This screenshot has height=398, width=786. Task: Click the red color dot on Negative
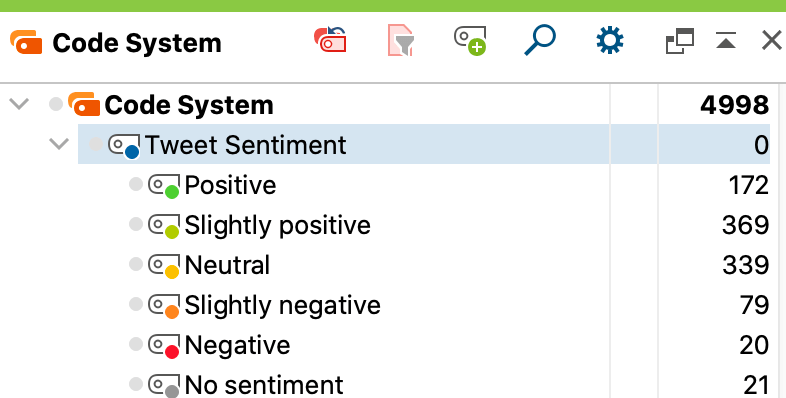(x=172, y=352)
